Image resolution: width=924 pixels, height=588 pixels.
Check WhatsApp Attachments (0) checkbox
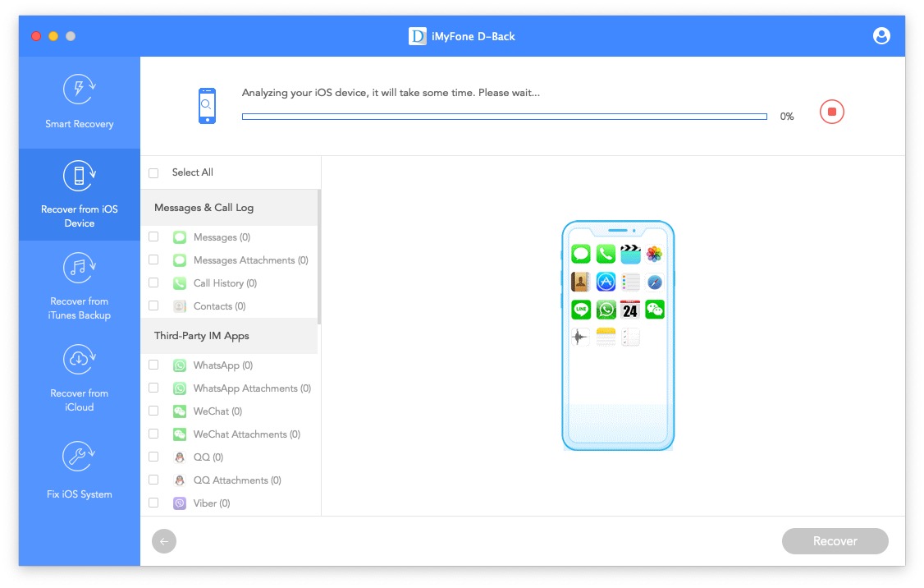click(153, 388)
